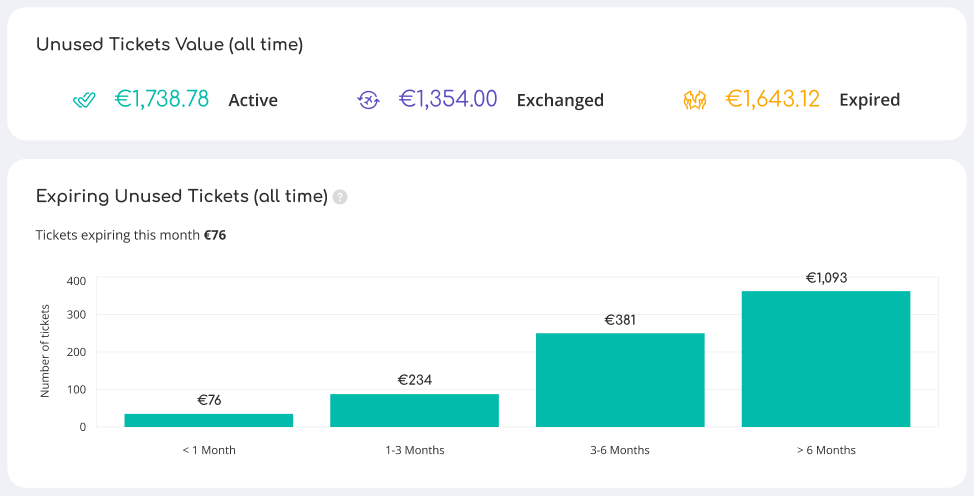Select the €1,738.78 active value
The width and height of the screenshot is (974, 496).
click(x=162, y=99)
